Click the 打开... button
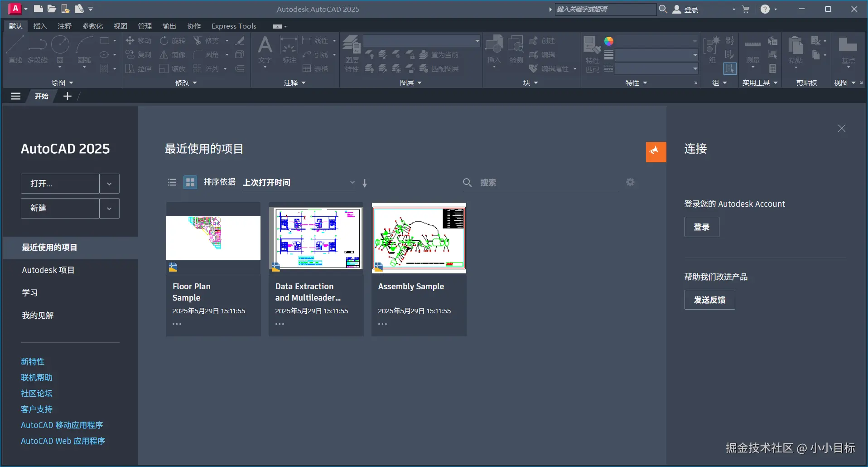The height and width of the screenshot is (467, 868). (x=60, y=184)
